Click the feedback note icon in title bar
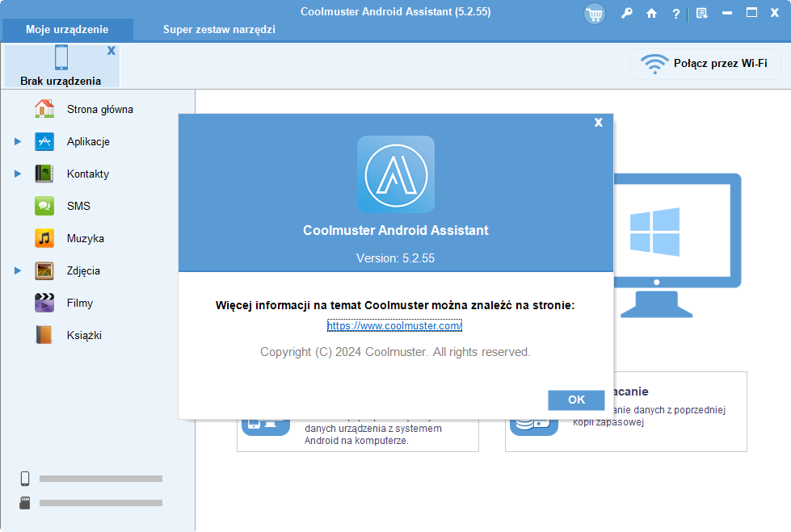The height and width of the screenshot is (532, 791). tap(701, 14)
